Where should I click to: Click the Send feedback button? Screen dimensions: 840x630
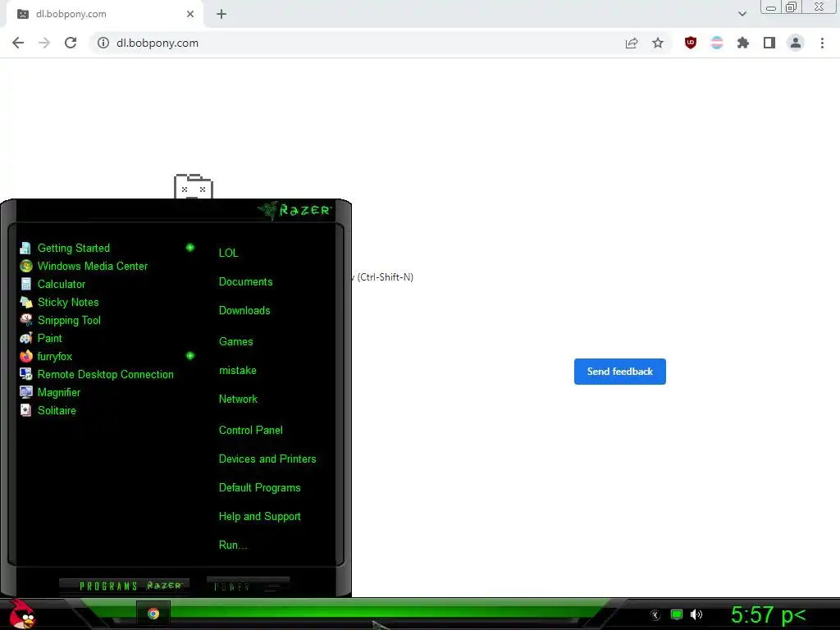pyautogui.click(x=620, y=372)
